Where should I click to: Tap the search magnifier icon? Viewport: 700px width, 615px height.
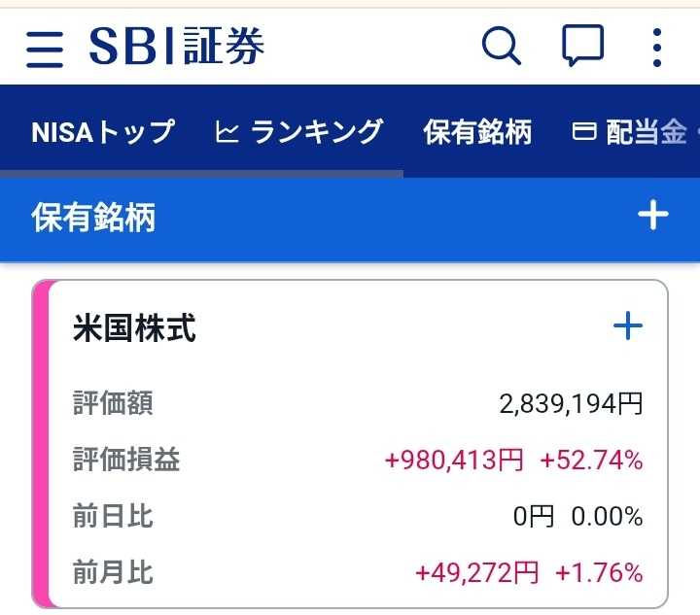point(502,46)
